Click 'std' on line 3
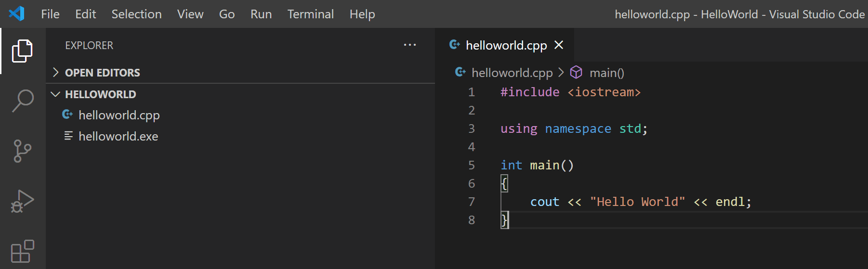Screen dimensions: 868x269 click(630, 128)
